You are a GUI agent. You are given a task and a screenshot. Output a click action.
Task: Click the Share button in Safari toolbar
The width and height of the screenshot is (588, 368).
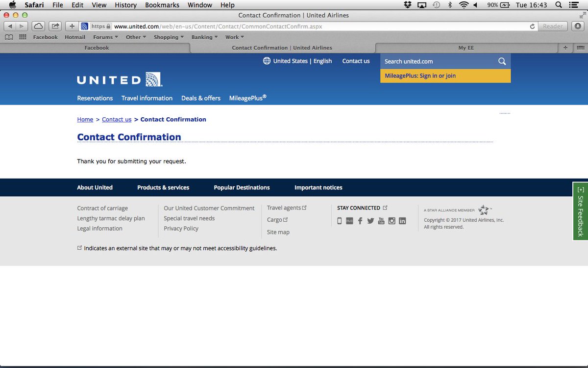point(55,26)
